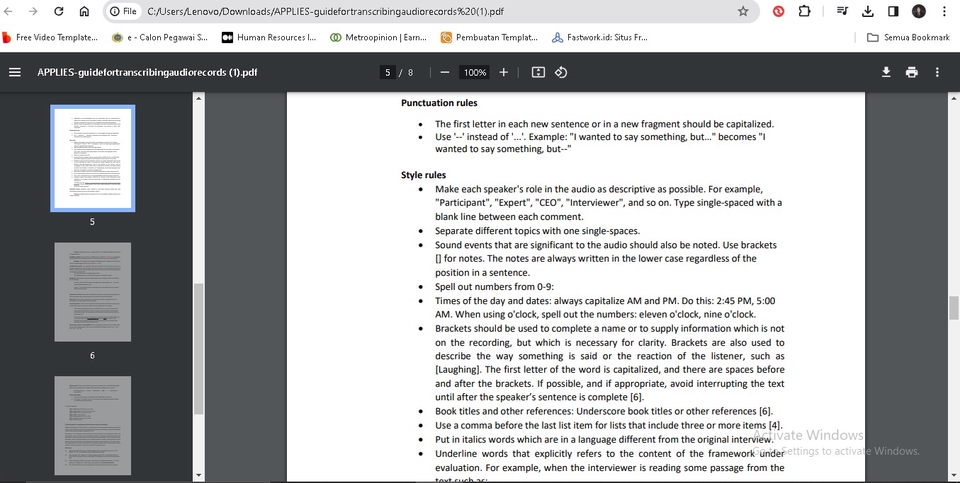The width and height of the screenshot is (960, 483).
Task: Click the address bar URL
Action: pos(326,11)
